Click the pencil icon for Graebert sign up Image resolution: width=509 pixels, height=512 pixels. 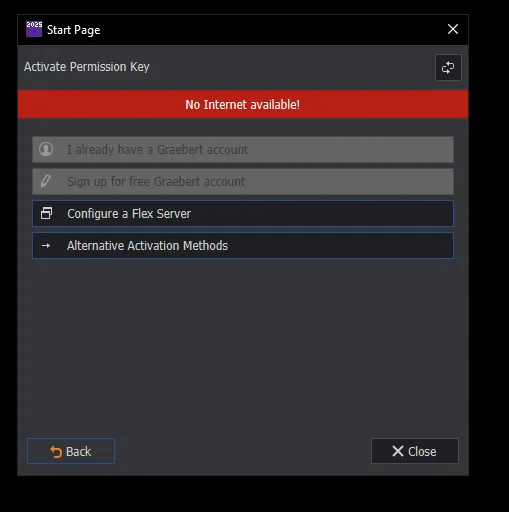click(x=46, y=181)
